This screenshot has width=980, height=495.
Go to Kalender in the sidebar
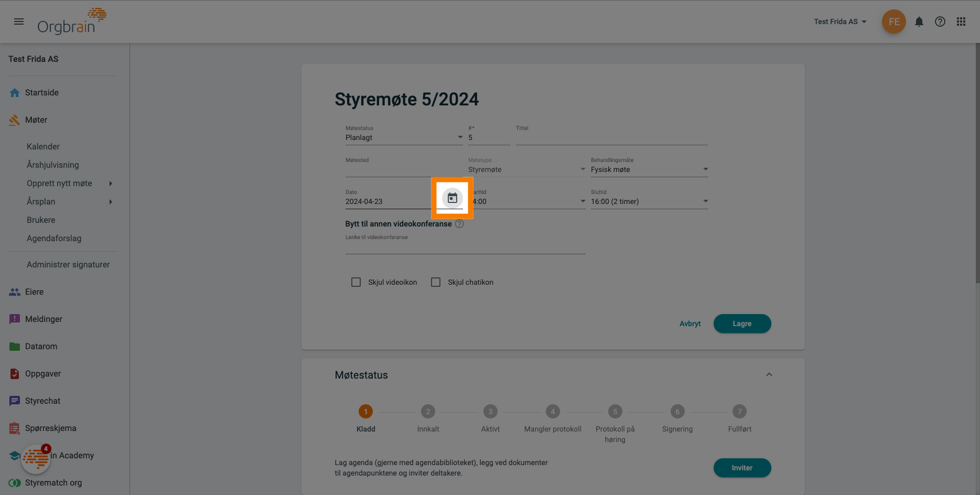coord(43,147)
